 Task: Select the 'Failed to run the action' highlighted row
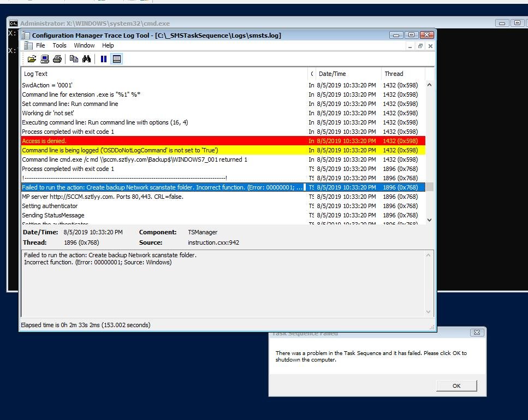(x=223, y=187)
